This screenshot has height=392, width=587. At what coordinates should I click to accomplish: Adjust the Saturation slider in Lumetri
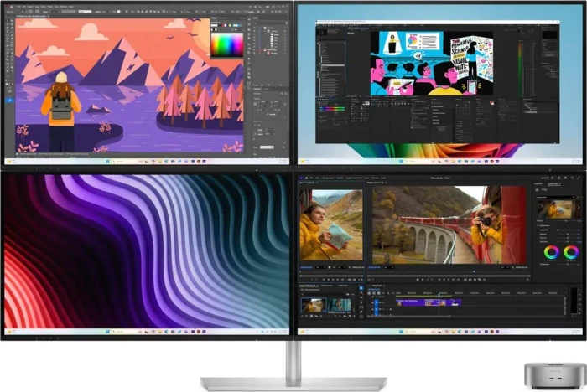[x=566, y=241]
